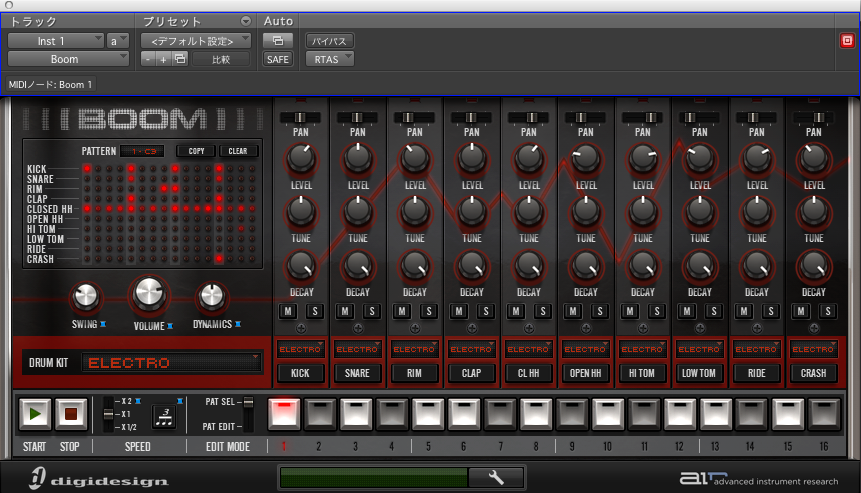
Task: Solo the CRASH channel
Action: (x=828, y=311)
